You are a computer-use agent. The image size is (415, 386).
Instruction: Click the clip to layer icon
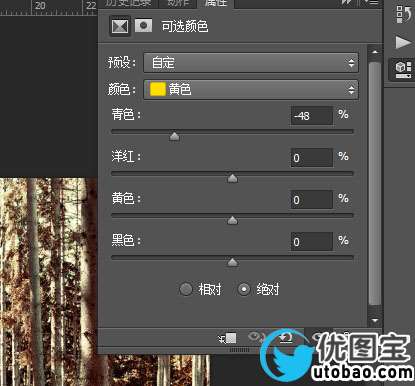click(227, 338)
